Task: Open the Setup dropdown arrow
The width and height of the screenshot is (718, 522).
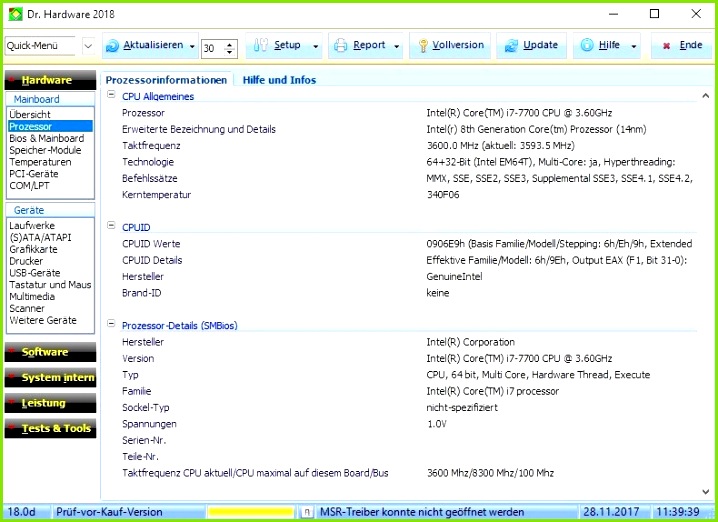Action: pos(316,47)
